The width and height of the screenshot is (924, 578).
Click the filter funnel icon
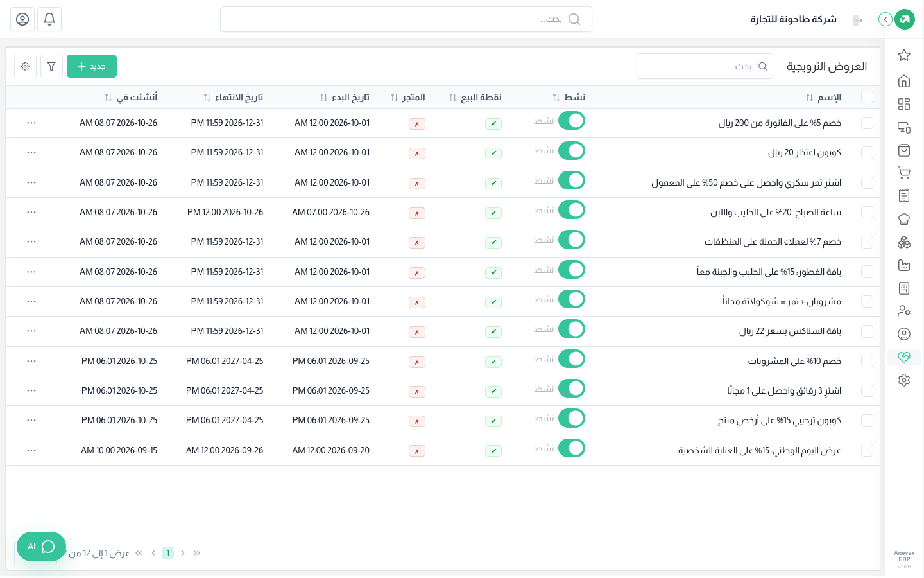[51, 66]
